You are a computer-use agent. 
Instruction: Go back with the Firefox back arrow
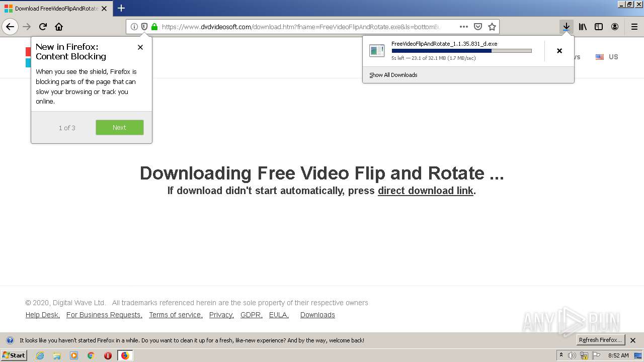coord(10,27)
